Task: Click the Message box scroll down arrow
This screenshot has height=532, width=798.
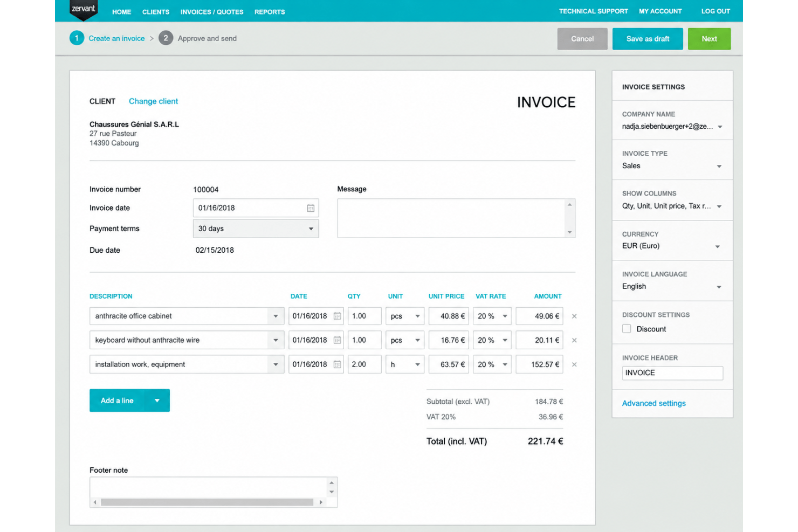Action: [x=569, y=232]
